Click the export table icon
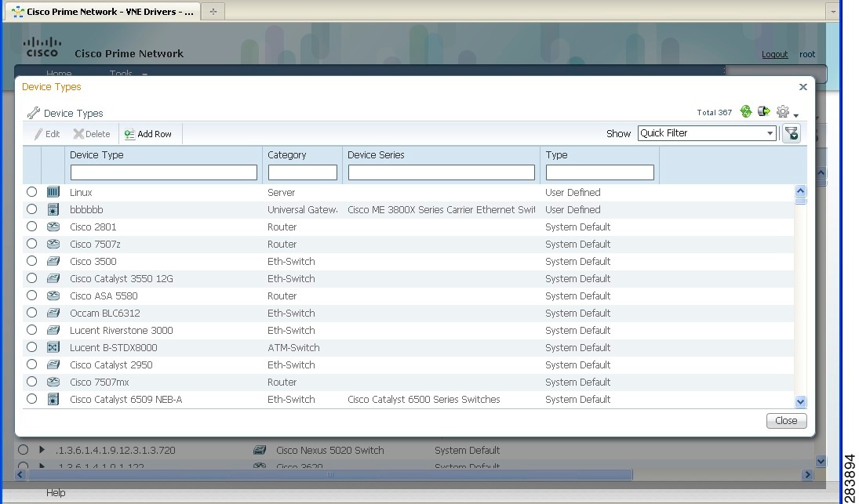 point(763,111)
